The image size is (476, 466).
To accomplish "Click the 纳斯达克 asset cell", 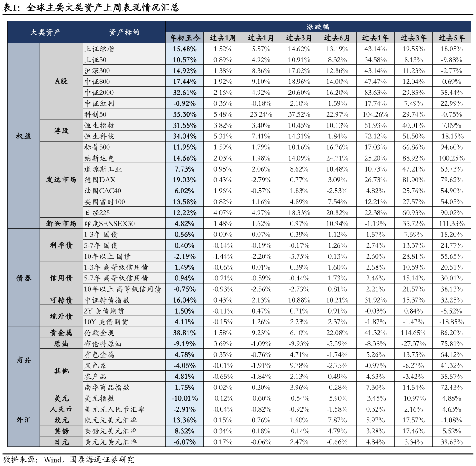I will [x=124, y=158].
